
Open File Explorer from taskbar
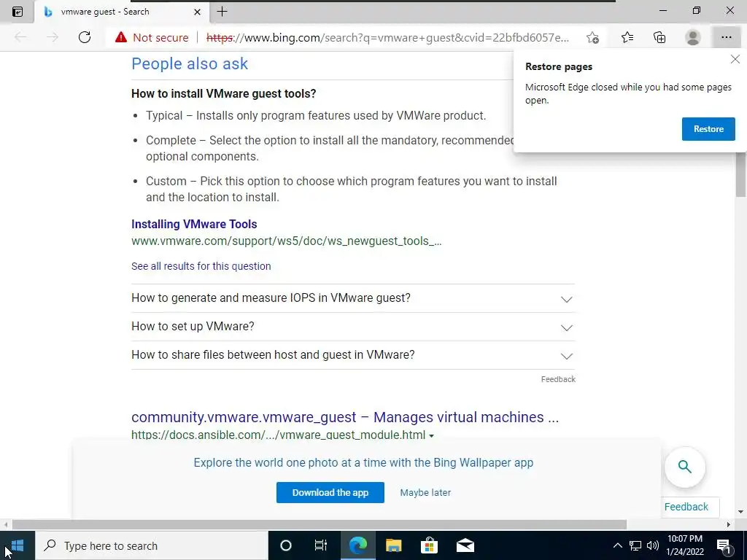tap(393, 545)
